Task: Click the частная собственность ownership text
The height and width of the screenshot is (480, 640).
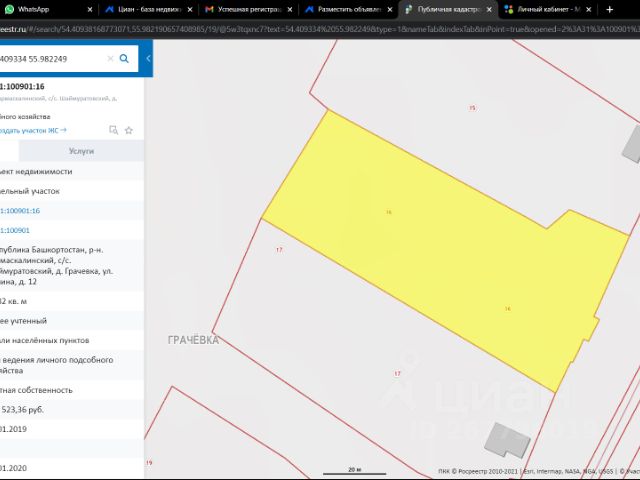Action: tap(36, 390)
